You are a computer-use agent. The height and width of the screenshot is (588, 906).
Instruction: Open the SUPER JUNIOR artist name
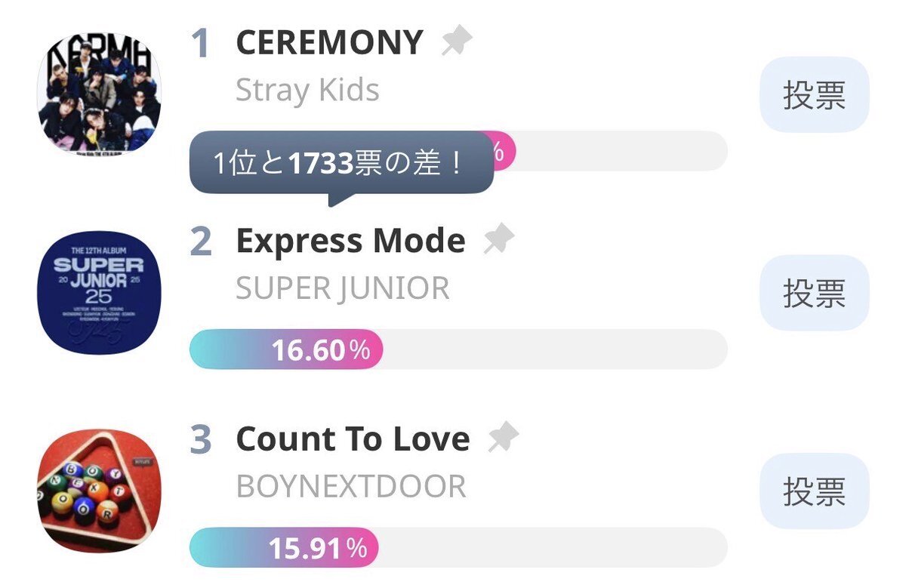click(x=343, y=288)
